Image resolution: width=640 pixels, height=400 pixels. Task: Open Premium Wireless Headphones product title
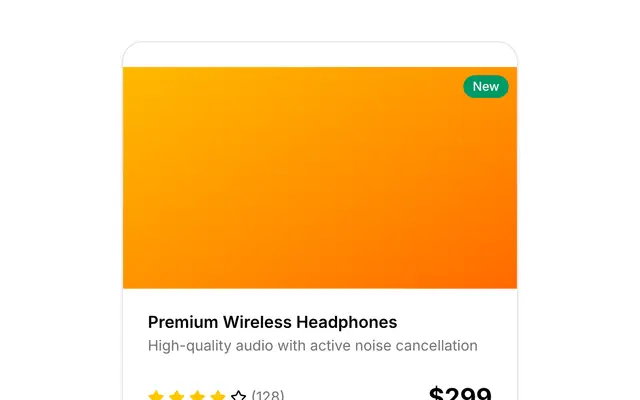[272, 322]
